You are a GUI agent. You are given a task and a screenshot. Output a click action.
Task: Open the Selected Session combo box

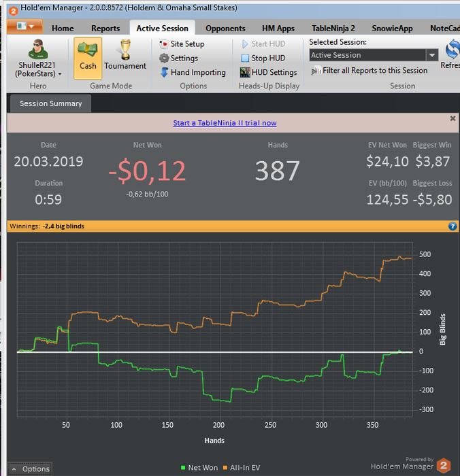(374, 55)
